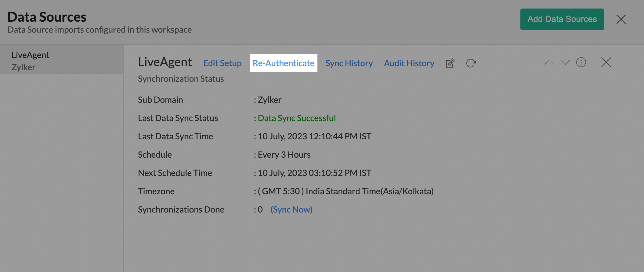This screenshot has height=272, width=644.
Task: Close the Data Sources dialog
Action: pos(621,19)
